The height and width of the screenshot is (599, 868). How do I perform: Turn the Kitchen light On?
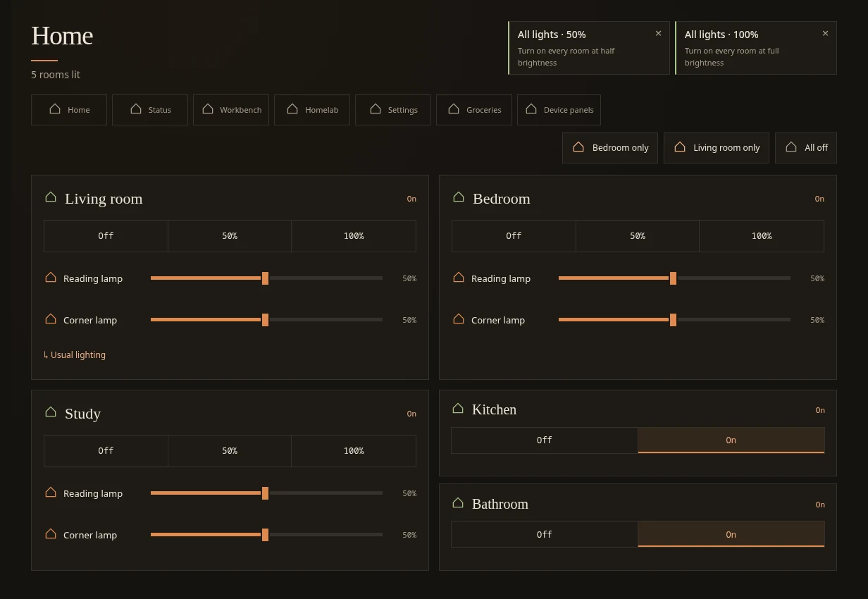coord(731,440)
